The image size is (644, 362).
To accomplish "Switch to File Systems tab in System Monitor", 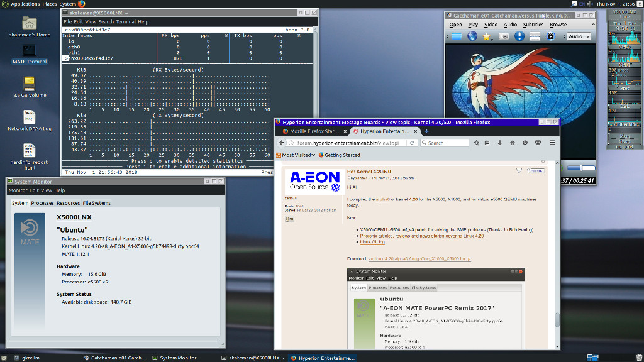I will (x=96, y=203).
